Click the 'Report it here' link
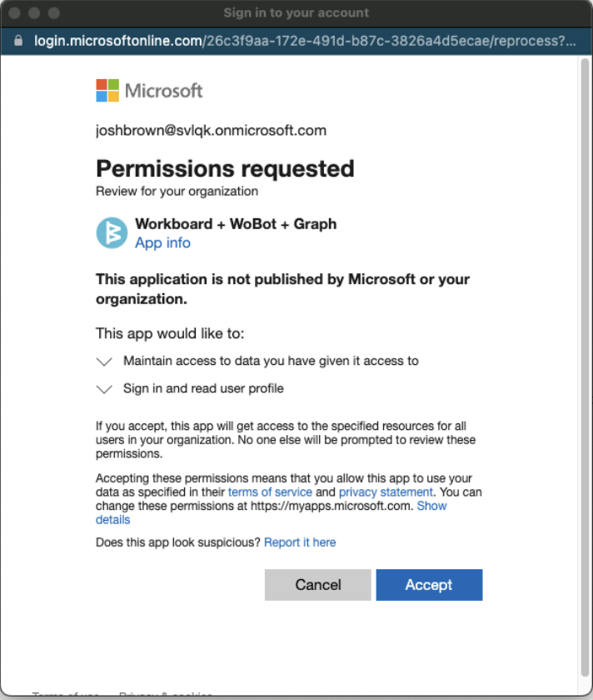Image resolution: width=593 pixels, height=700 pixels. (300, 542)
